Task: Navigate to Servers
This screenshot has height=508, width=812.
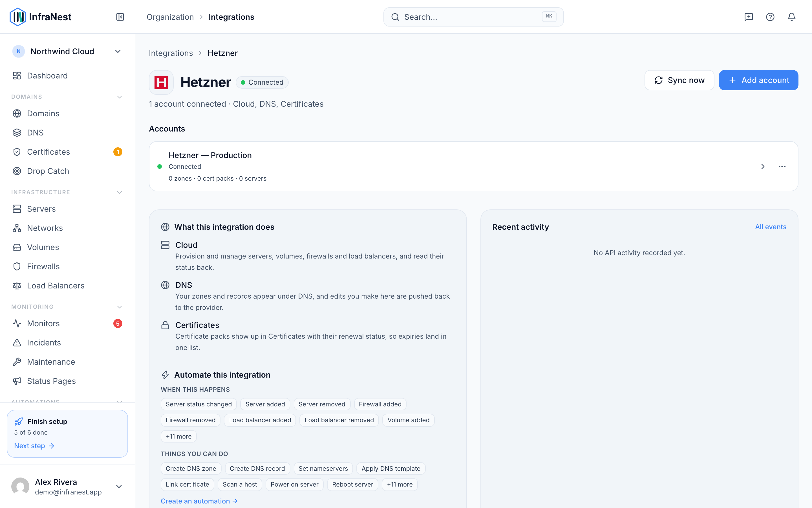Action: click(x=67, y=209)
